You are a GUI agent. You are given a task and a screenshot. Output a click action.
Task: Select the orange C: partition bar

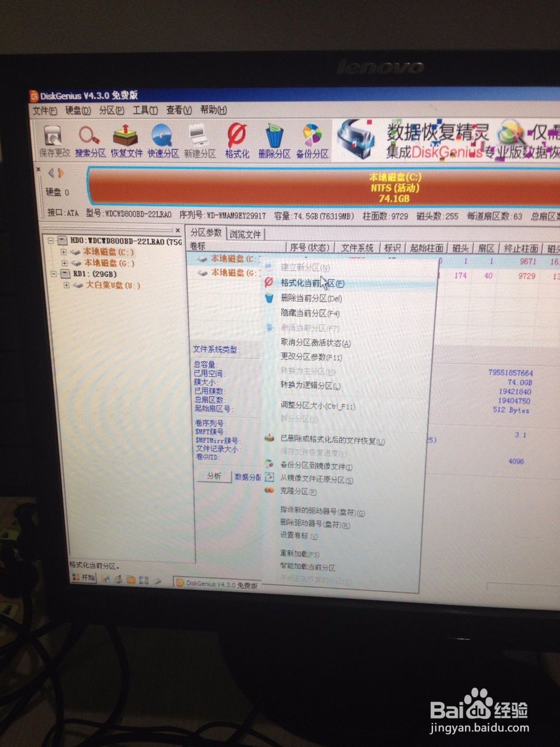point(324,187)
